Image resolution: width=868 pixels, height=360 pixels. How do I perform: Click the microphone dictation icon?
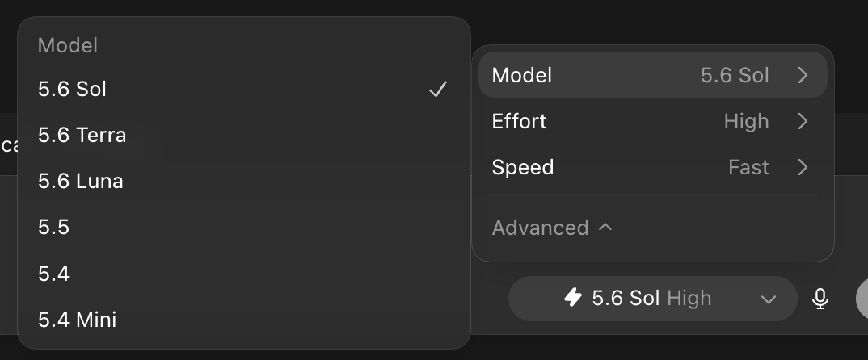820,299
